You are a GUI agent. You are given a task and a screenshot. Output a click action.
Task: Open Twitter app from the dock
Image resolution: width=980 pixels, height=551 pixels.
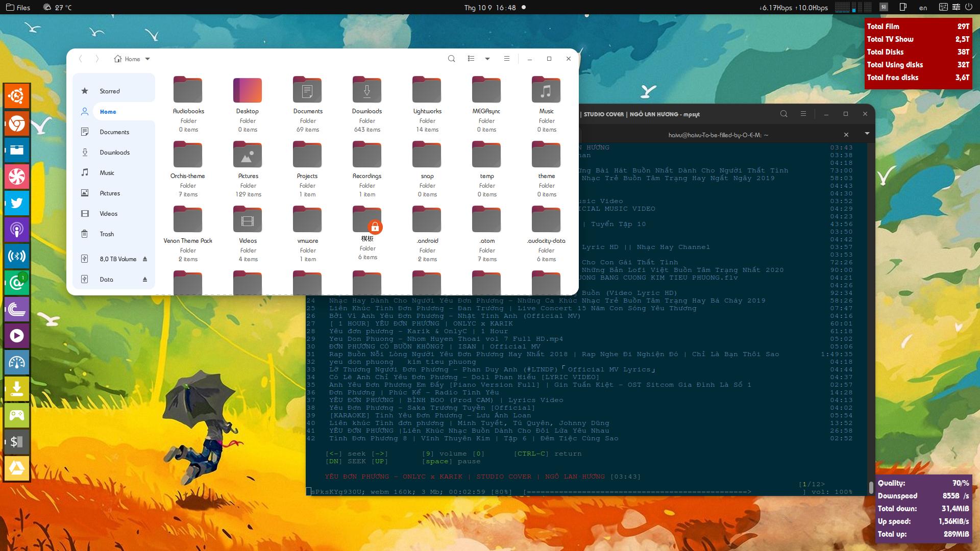click(17, 203)
